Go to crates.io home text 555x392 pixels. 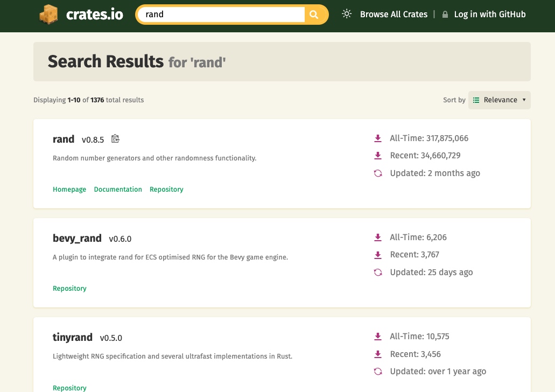[x=95, y=15]
